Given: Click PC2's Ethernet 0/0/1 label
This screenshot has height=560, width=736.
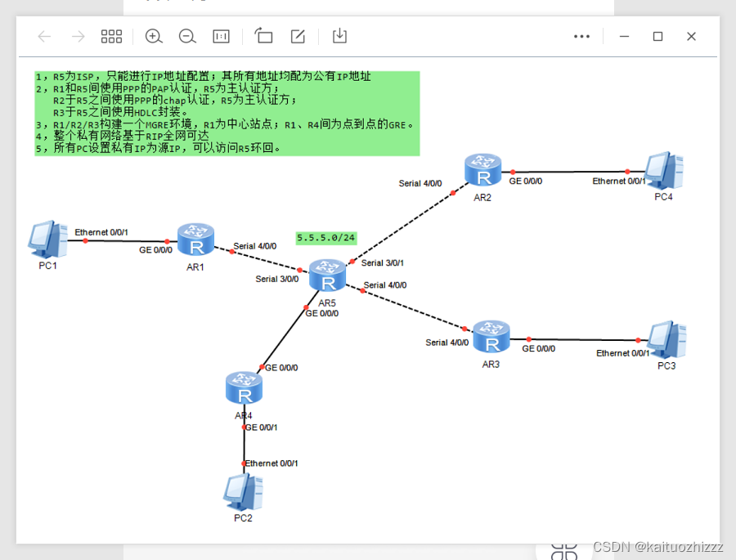Looking at the screenshot, I should (272, 464).
